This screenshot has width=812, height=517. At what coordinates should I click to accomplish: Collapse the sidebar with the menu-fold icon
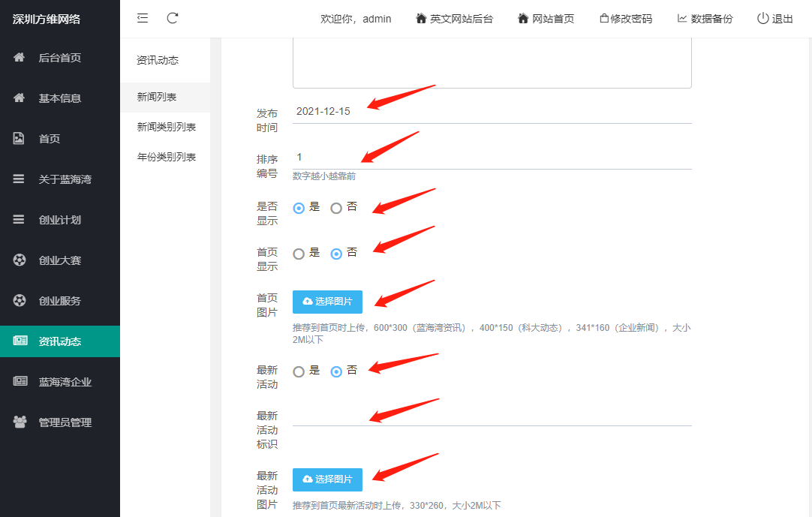click(143, 18)
